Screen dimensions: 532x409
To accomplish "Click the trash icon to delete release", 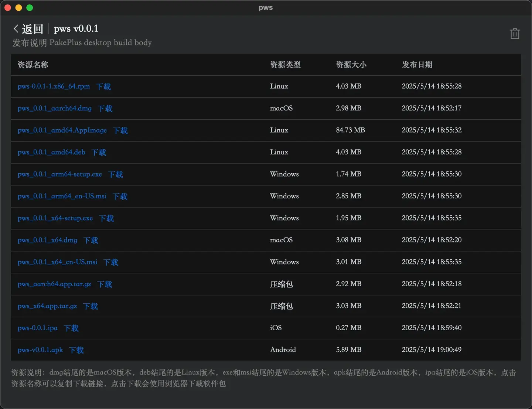I will point(515,33).
